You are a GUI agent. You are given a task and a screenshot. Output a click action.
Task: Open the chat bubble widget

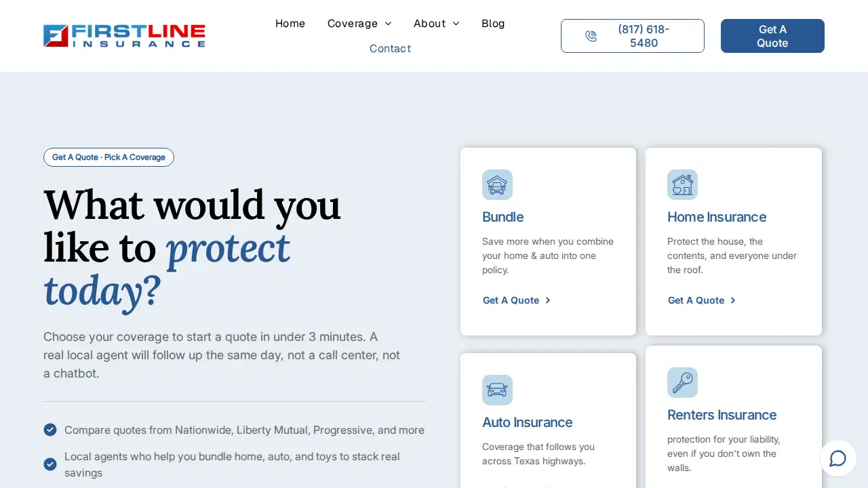tap(837, 458)
